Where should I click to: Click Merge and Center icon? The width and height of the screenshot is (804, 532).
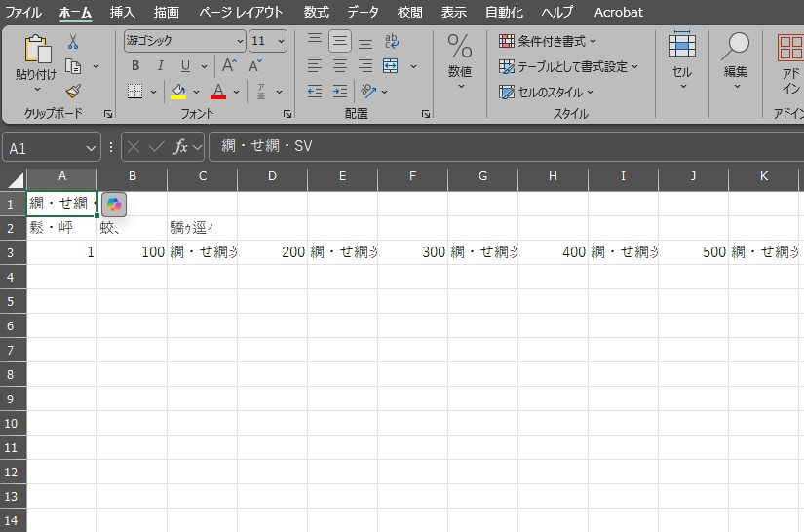pyautogui.click(x=391, y=65)
